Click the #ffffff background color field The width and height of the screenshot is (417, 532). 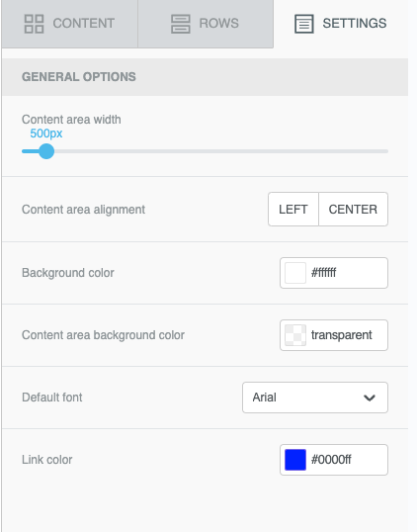click(334, 273)
